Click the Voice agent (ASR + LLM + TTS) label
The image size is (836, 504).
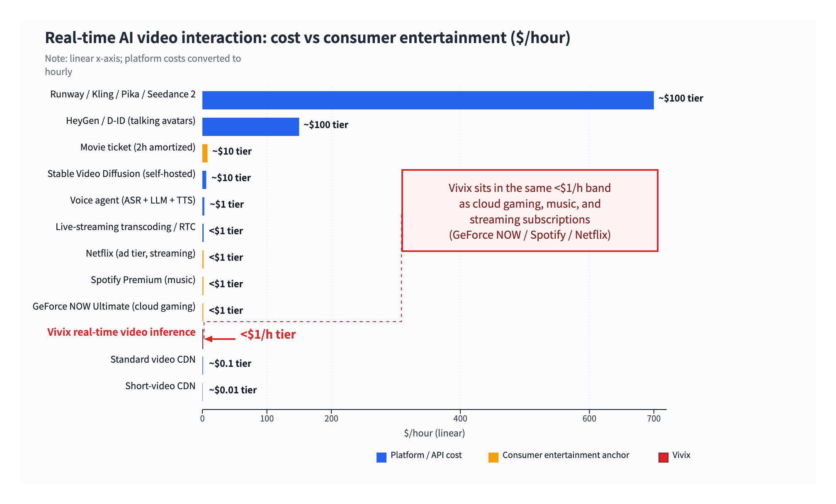132,201
